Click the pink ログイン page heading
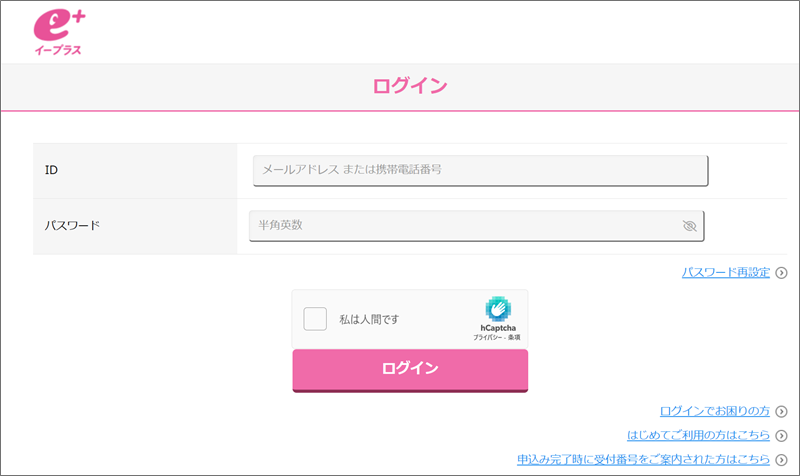 click(410, 86)
